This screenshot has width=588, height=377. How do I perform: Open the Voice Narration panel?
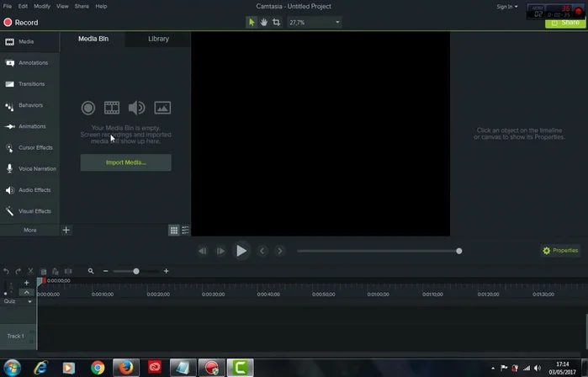(29, 169)
